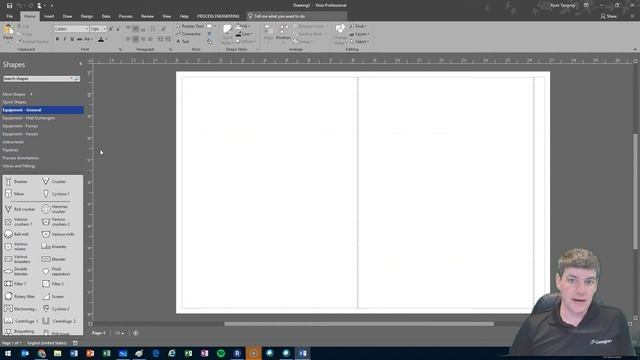Open the View tab
This screenshot has width=640, height=360.
pyautogui.click(x=167, y=16)
